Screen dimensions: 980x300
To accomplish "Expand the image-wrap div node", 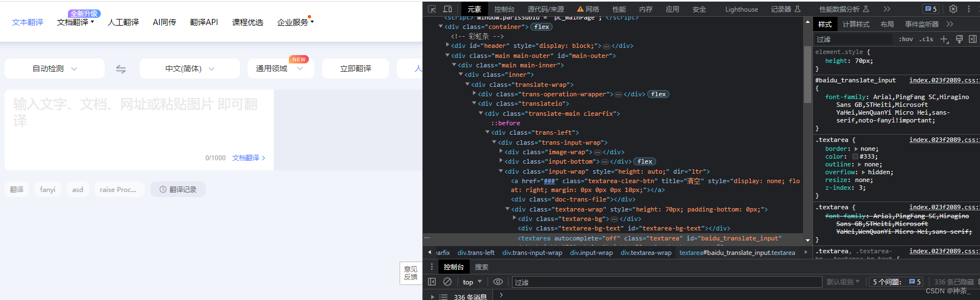I will click(501, 151).
